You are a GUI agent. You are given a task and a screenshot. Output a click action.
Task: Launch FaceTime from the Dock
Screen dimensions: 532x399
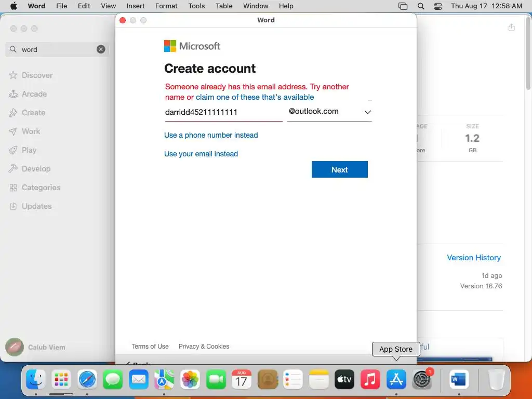tap(216, 379)
